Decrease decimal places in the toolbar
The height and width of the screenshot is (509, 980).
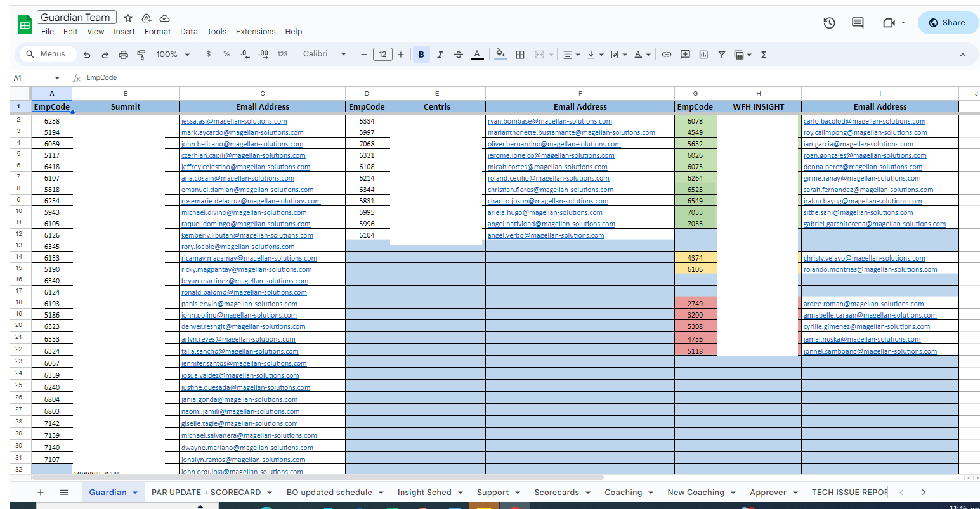245,55
